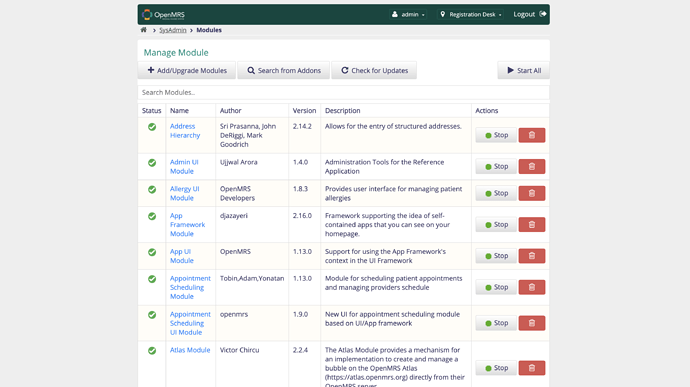
Task: Remove Allergy UI Module with trash button
Action: (x=532, y=193)
